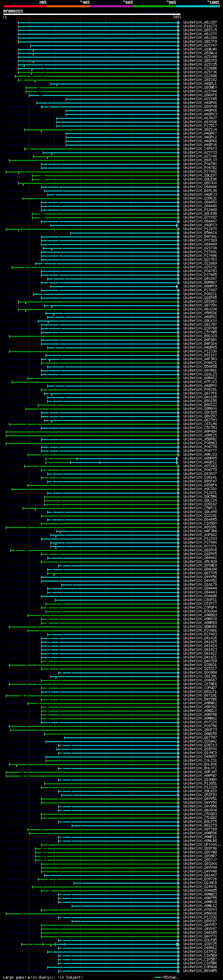Image resolution: width=223 pixels, height=980 pixels.
Task: Click the white query sequence ruler bar
Action: pyautogui.click(x=92, y=15)
